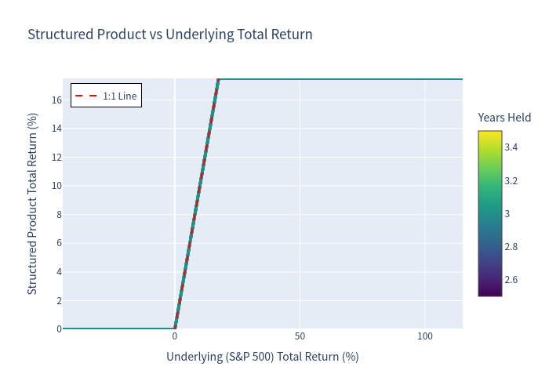Viewport: 549px width, 392px height.
Task: Click the x-axis tick label 0
Action: [175, 336]
